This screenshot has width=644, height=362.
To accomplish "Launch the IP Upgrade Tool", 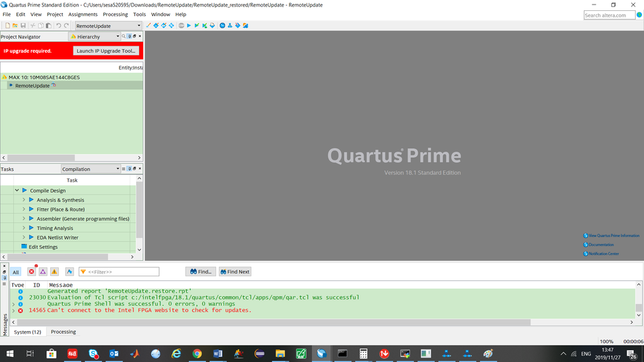I will 106,51.
